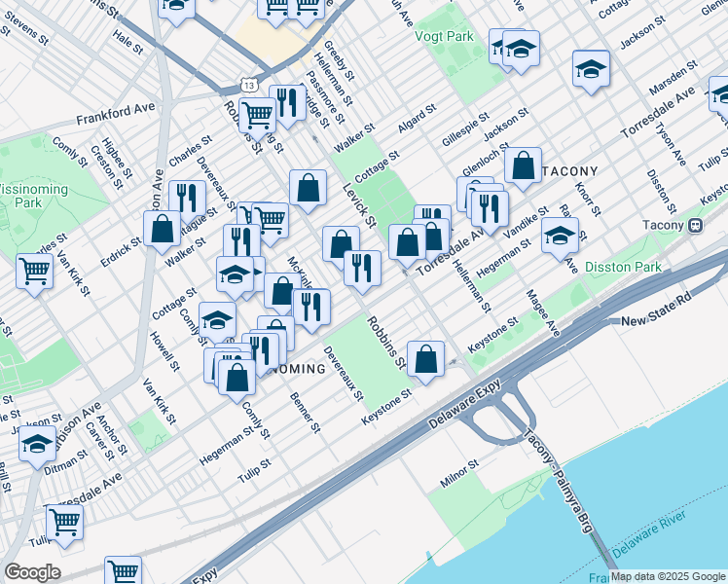The image size is (728, 584).
Task: Click the Google logo
Action: coord(32,573)
